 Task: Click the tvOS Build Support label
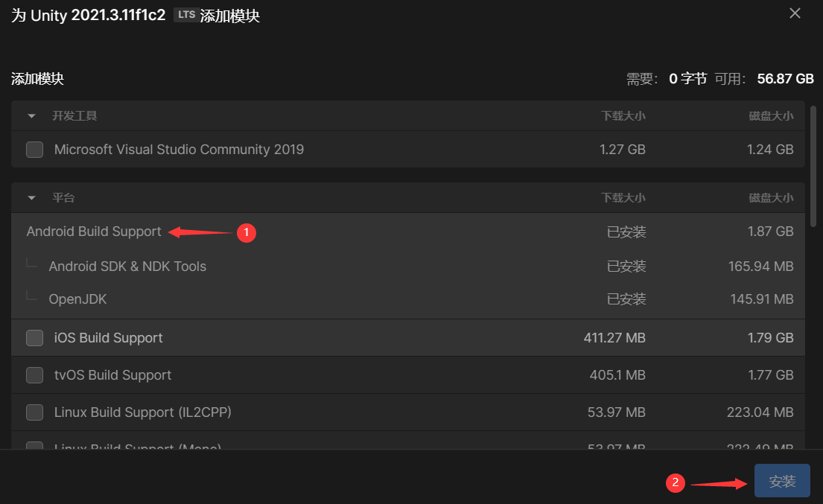(x=112, y=375)
